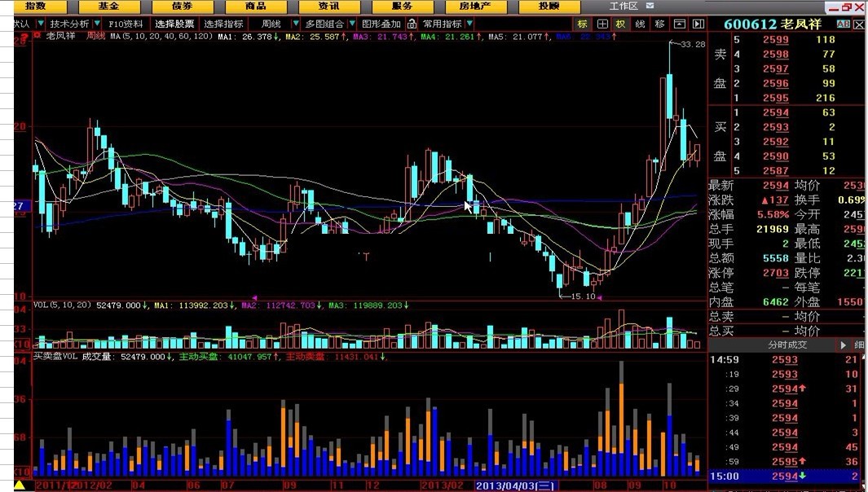Click the low price label 15.10
Screen dimensions: 868x492
(x=583, y=296)
